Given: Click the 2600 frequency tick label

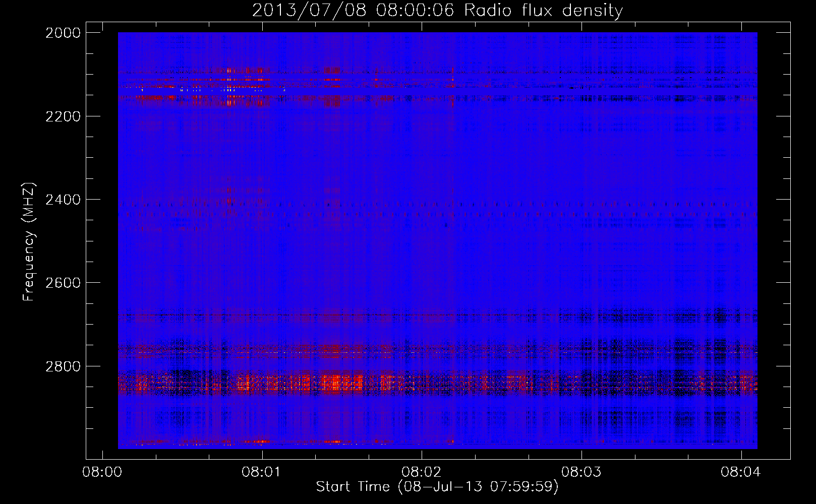Looking at the screenshot, I should 63,283.
